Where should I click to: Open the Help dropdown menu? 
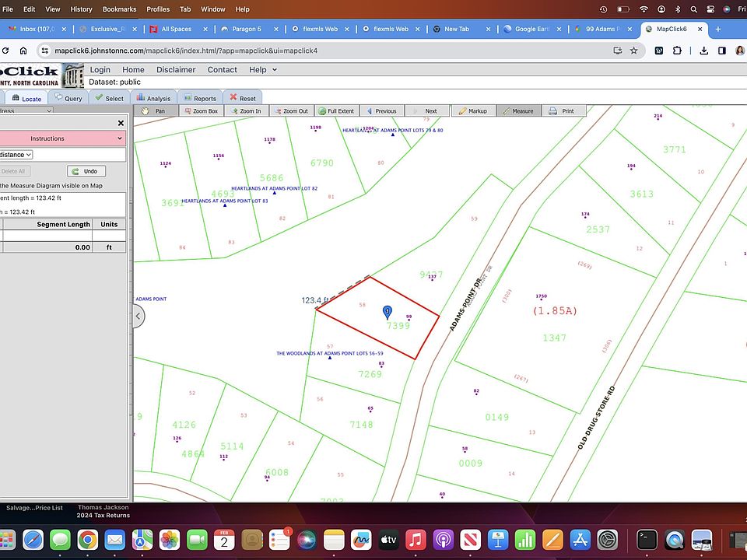[x=262, y=70]
